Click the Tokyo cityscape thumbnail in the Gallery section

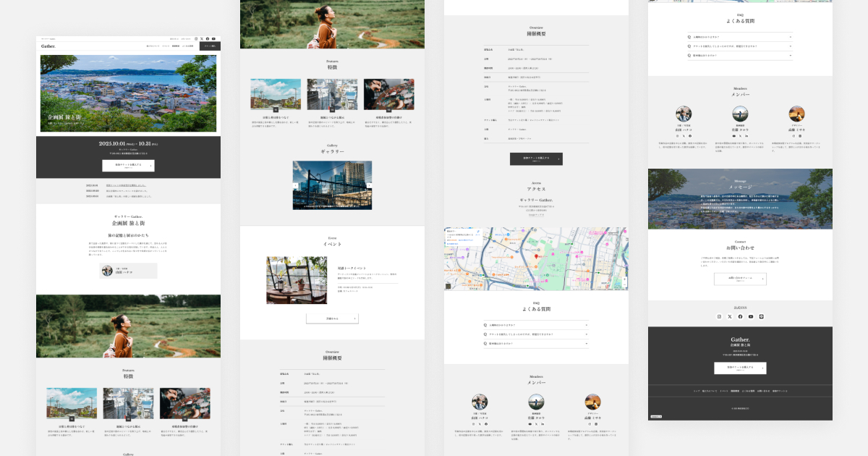(332, 185)
